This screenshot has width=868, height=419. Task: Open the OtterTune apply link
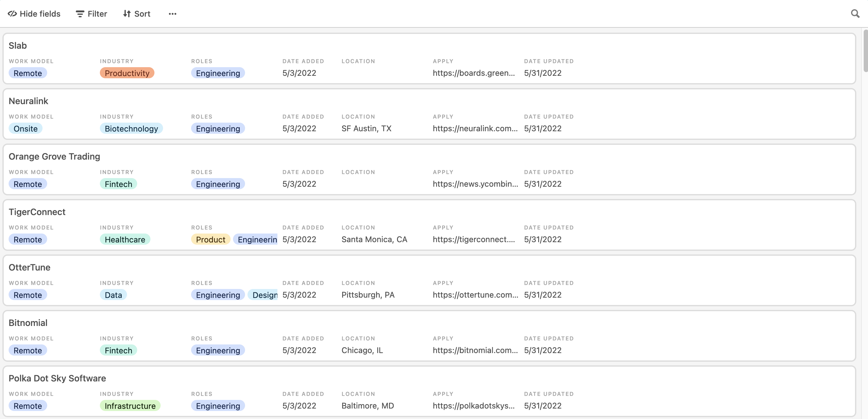[x=475, y=295]
